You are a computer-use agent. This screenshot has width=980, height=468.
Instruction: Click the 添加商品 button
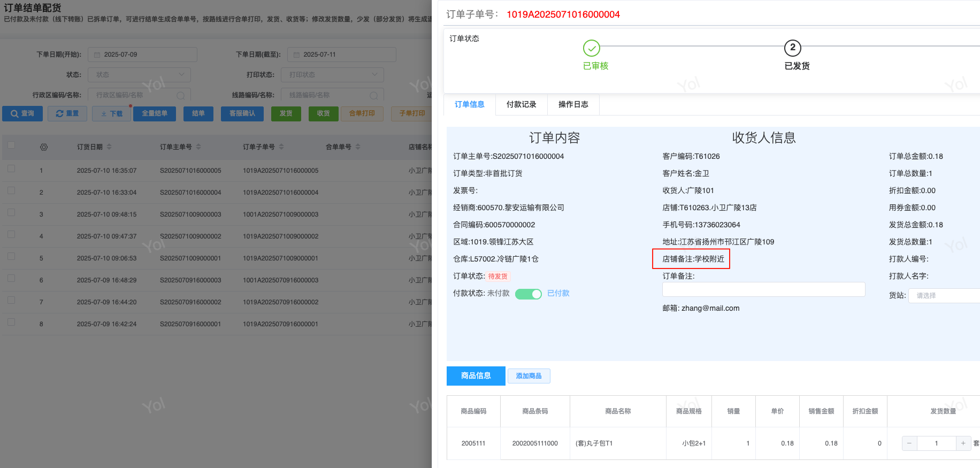[529, 376]
